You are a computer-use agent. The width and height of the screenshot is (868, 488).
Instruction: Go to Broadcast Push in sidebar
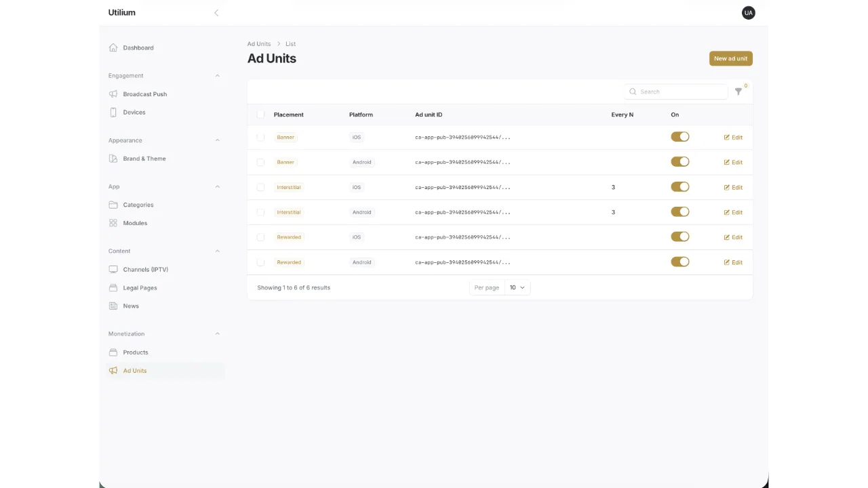pos(166,94)
